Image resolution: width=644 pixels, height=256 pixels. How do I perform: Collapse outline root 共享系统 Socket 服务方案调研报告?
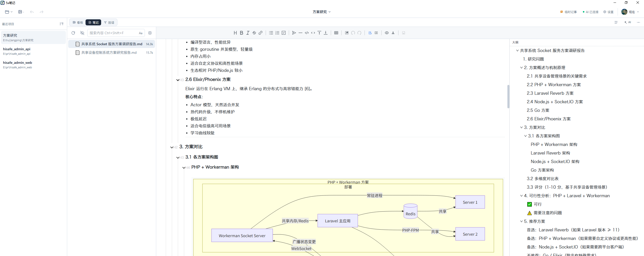coord(517,50)
